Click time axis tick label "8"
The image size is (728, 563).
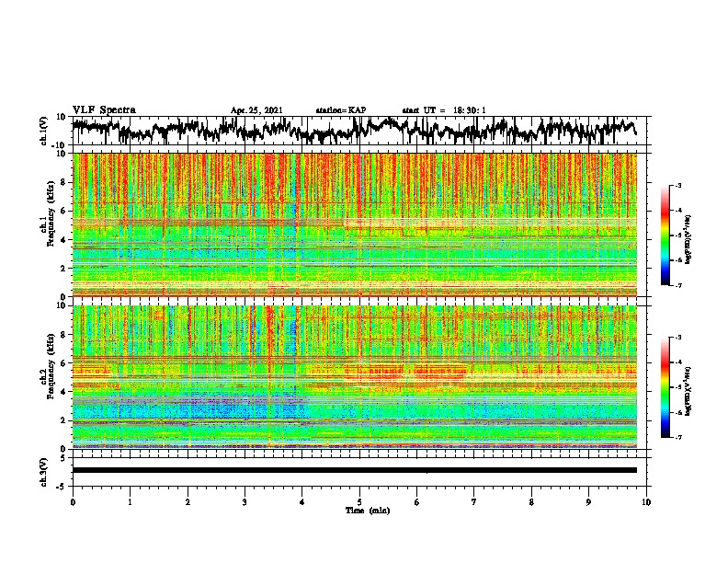531,502
